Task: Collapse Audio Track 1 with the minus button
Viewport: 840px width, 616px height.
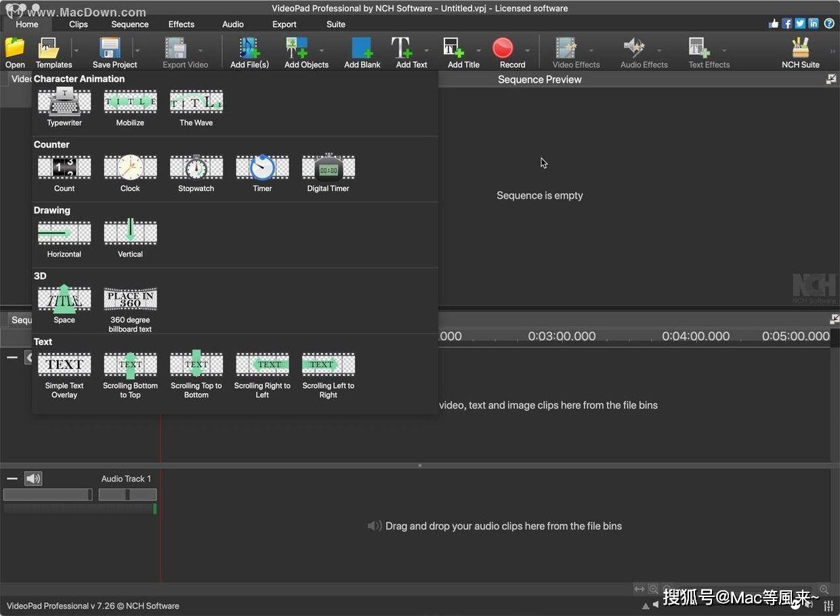Action: tap(12, 478)
